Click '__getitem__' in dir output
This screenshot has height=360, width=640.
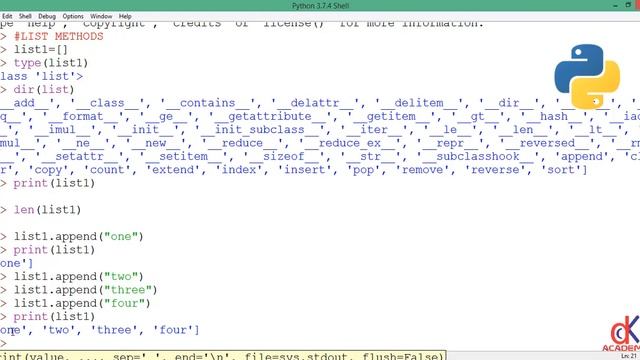391,116
